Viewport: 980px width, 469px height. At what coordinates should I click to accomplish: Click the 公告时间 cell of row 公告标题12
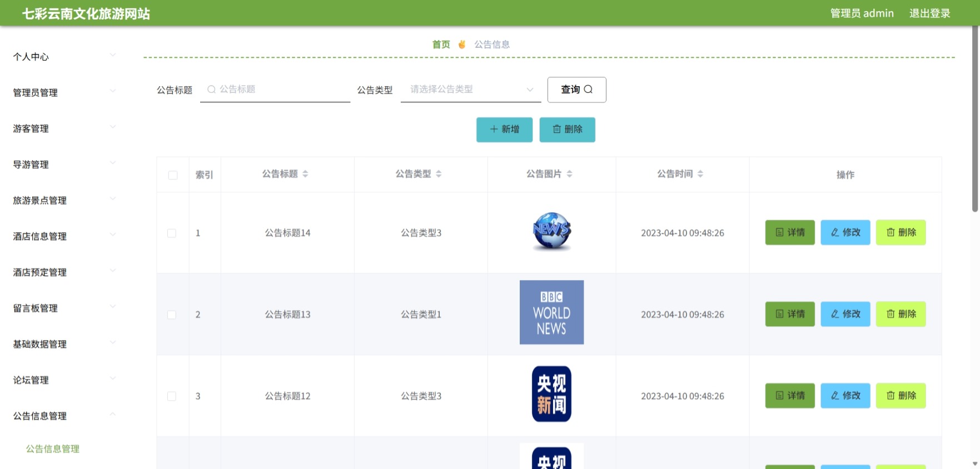tap(683, 396)
